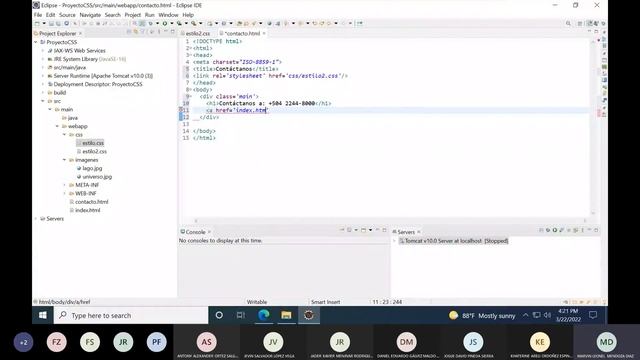Click the Start server icon in Servers view
640x360 pixels.
click(x=555, y=230)
